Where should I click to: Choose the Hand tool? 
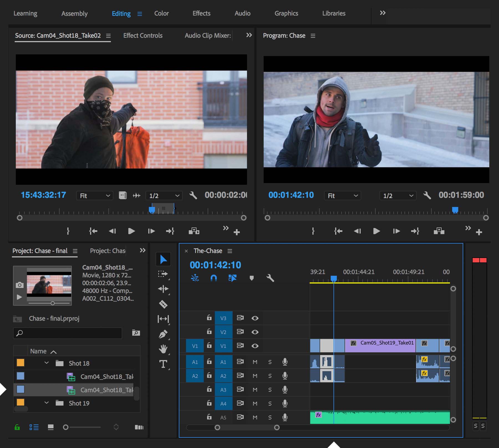coord(163,349)
